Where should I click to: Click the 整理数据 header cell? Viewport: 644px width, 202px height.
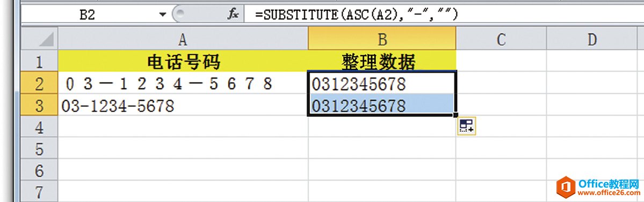tap(382, 62)
